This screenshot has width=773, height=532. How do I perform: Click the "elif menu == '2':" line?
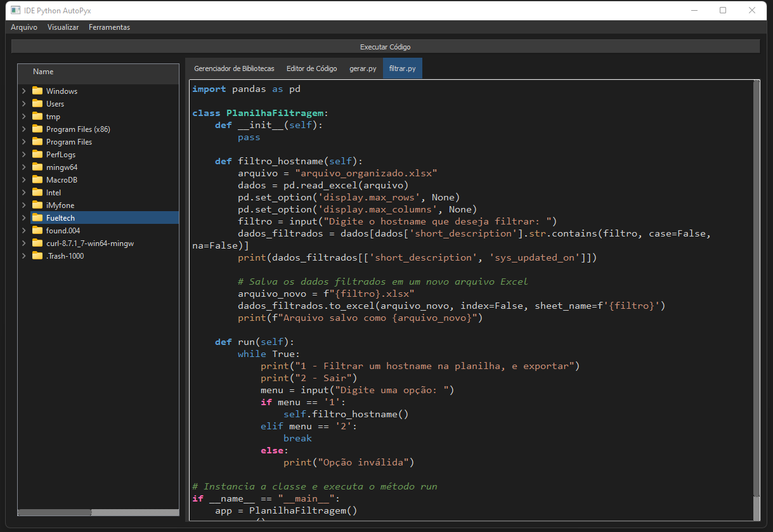pos(309,426)
